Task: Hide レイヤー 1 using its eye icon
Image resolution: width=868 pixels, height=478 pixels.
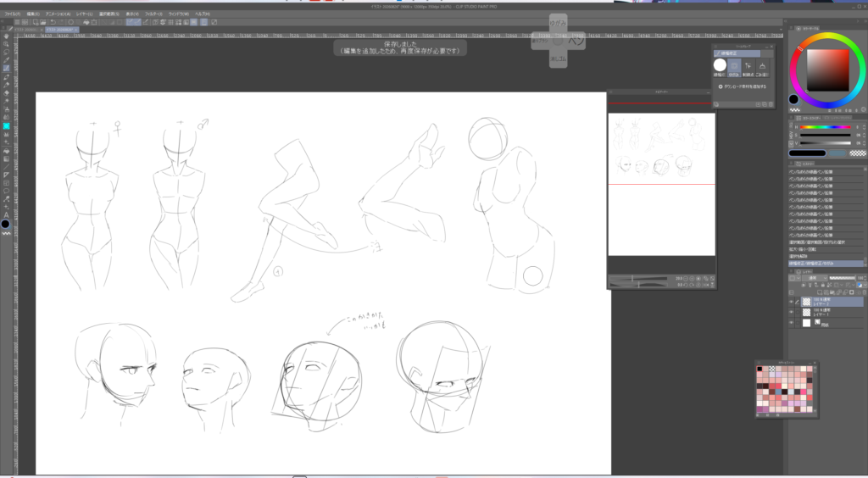Action: [x=791, y=312]
